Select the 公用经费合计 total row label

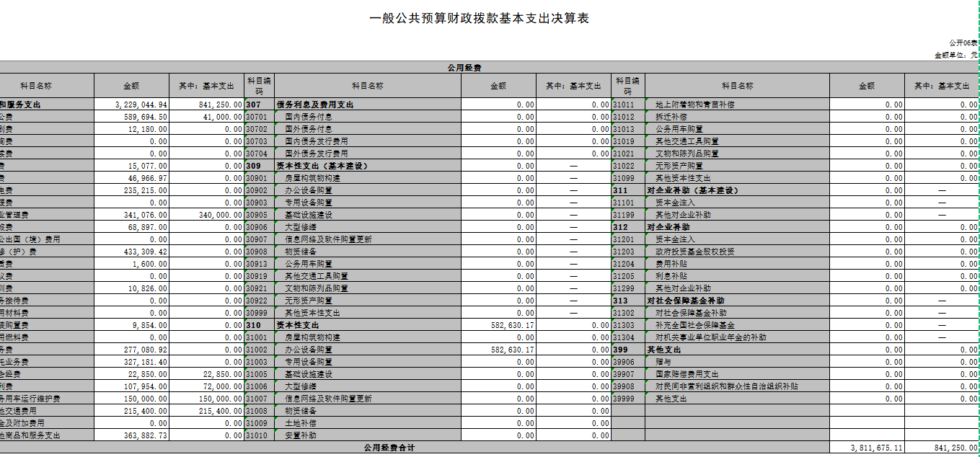(389, 448)
